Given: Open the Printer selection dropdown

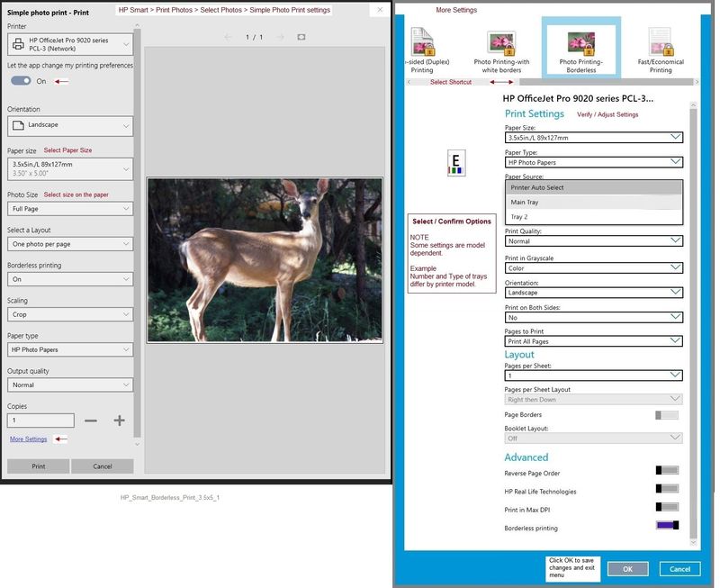Looking at the screenshot, I should (70, 44).
